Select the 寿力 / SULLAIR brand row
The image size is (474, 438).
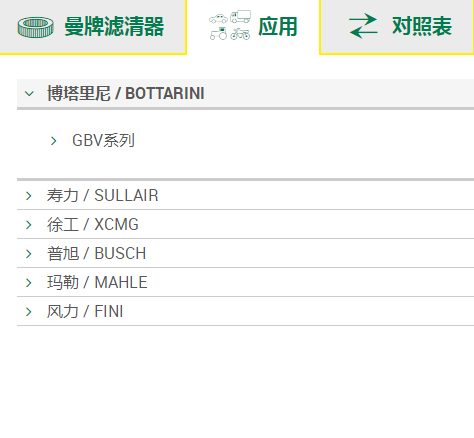(245, 195)
